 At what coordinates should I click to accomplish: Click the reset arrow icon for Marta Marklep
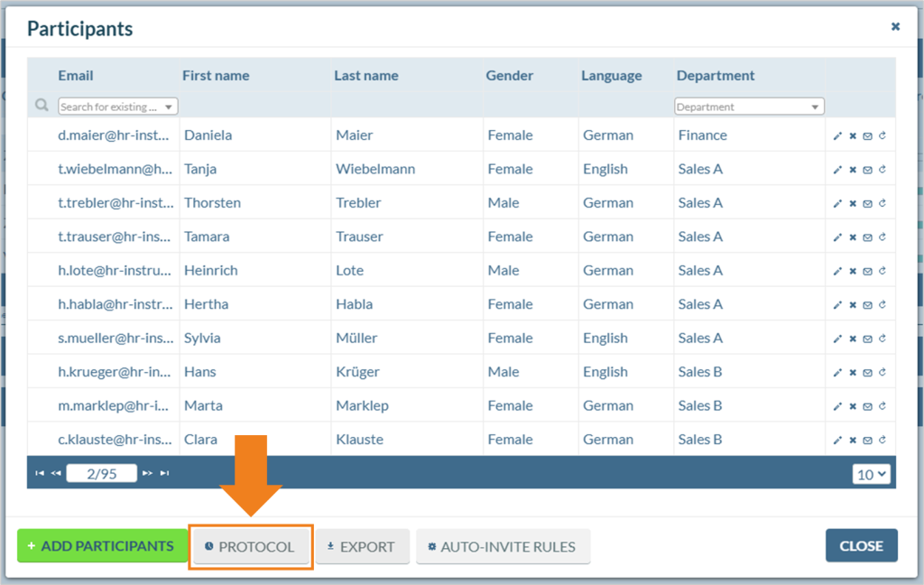[882, 405]
